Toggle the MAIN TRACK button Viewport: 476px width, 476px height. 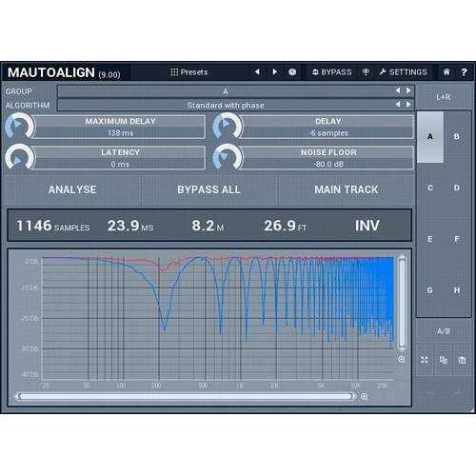(347, 189)
